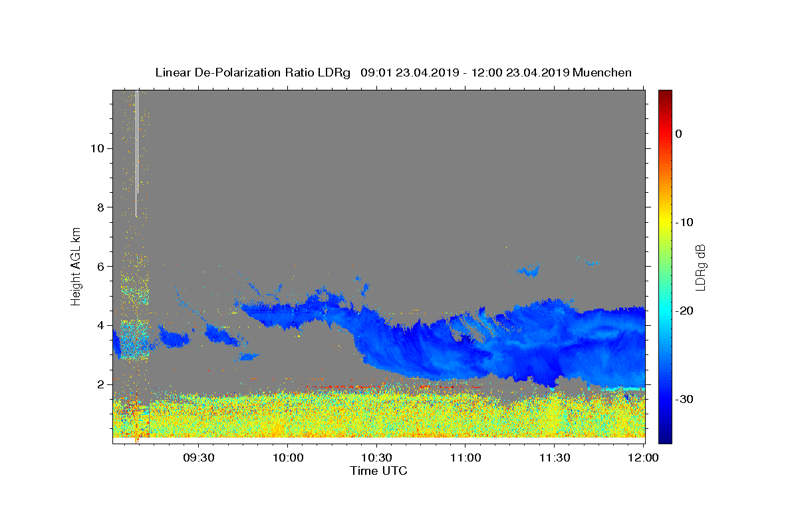Click the '12:00' time axis label
798x532 pixels.
click(643, 458)
